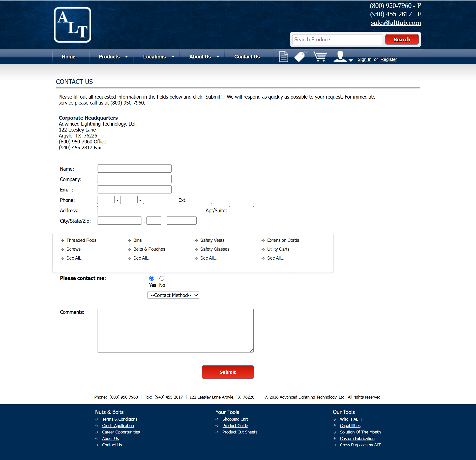Click into the Comments text area

175,330
